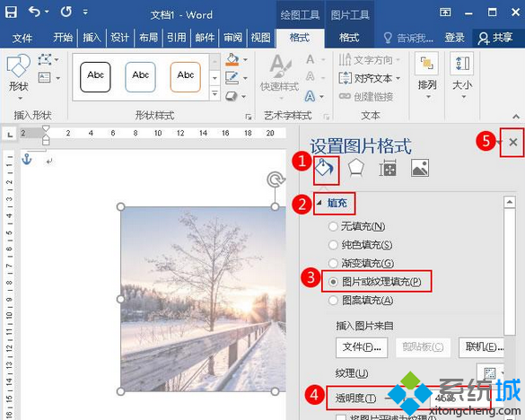The height and width of the screenshot is (420, 525).
Task: Click the Undo arrow icon
Action: [x=34, y=12]
